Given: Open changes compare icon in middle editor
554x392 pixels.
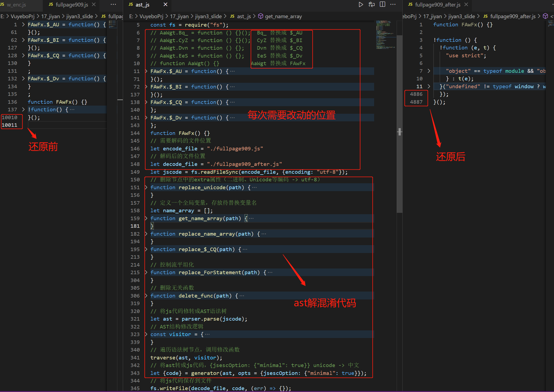Looking at the screenshot, I should point(371,5).
